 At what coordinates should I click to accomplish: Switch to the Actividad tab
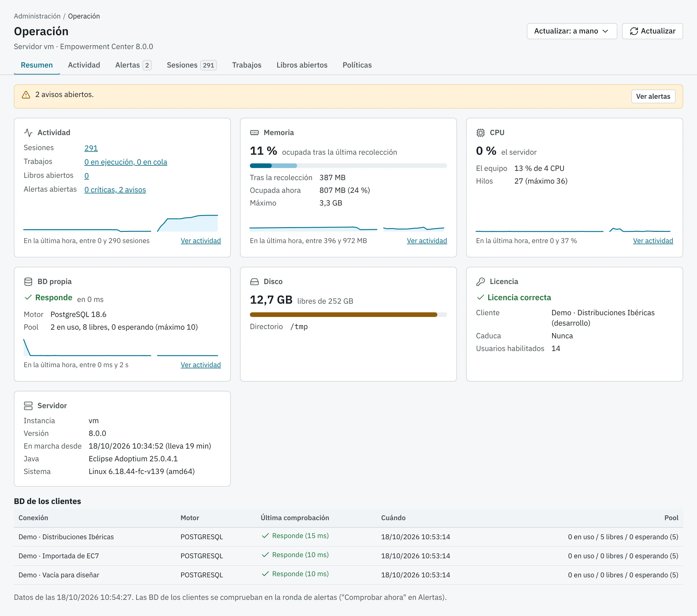(84, 65)
